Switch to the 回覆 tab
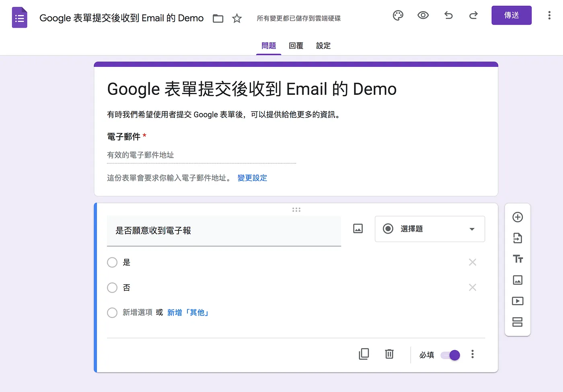This screenshot has width=563, height=392. point(296,46)
